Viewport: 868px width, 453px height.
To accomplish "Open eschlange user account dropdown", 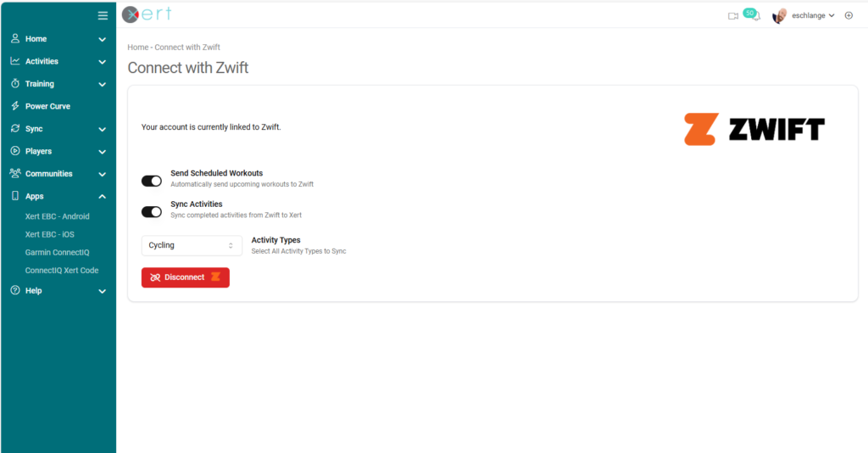I will 813,15.
